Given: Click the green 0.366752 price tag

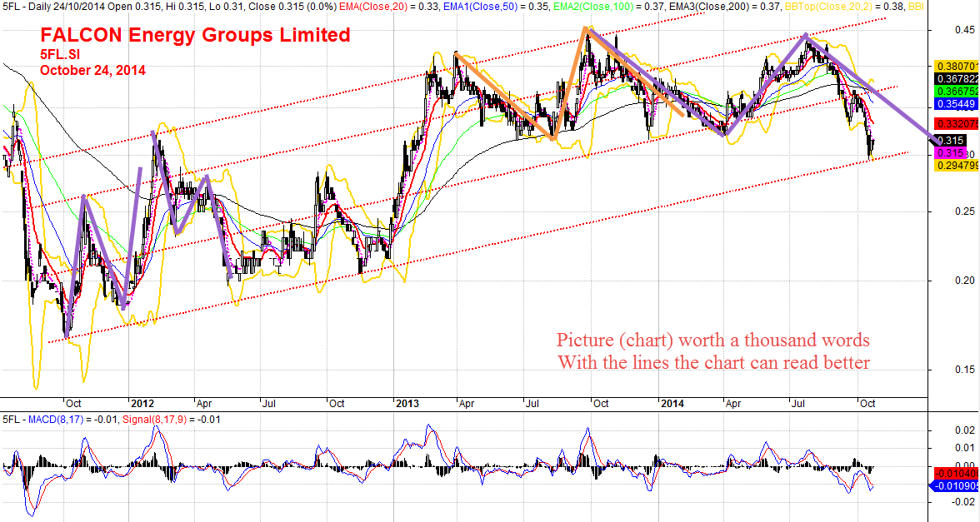Looking at the screenshot, I should (957, 91).
